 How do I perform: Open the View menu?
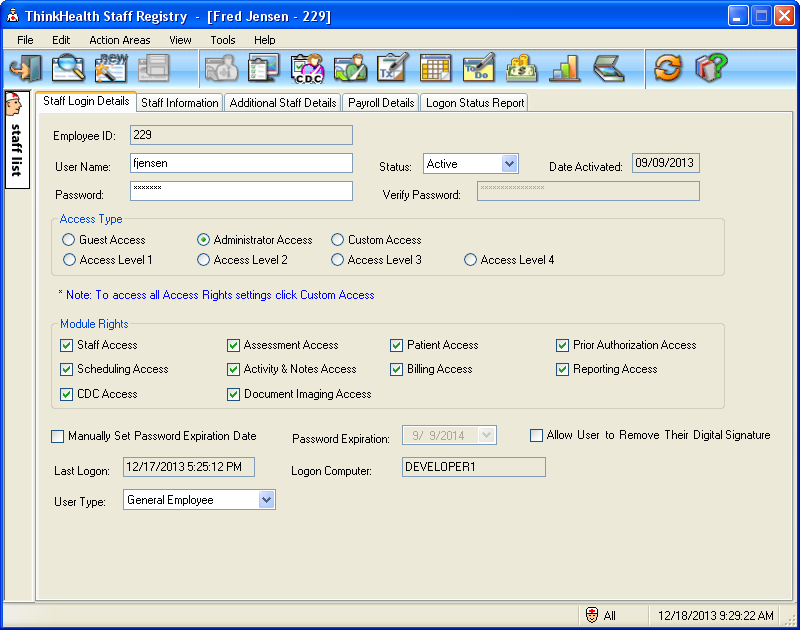coord(180,40)
